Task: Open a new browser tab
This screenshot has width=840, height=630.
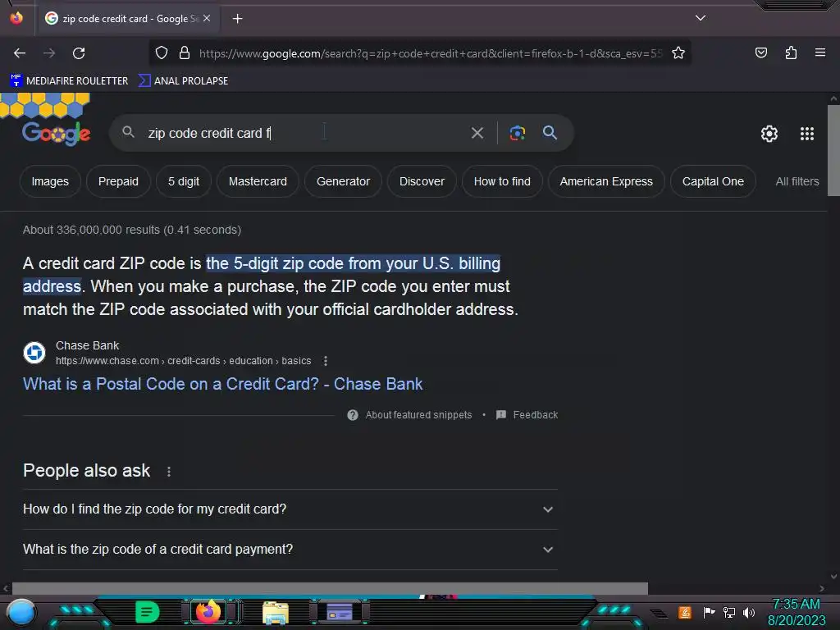Action: (x=237, y=19)
